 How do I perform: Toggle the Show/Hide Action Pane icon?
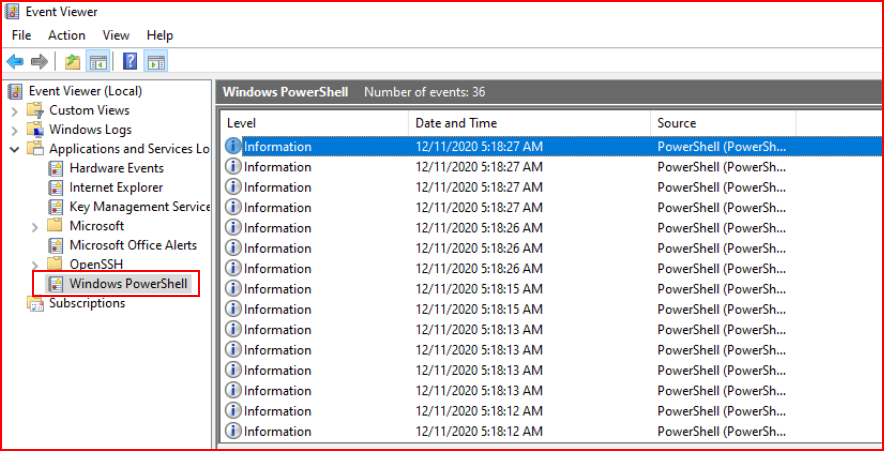coord(154,61)
